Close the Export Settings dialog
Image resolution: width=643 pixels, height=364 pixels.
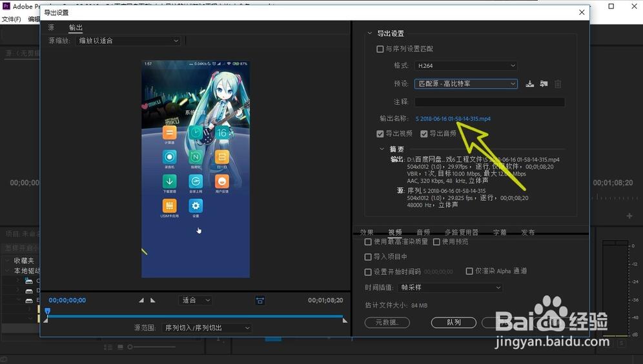point(582,12)
